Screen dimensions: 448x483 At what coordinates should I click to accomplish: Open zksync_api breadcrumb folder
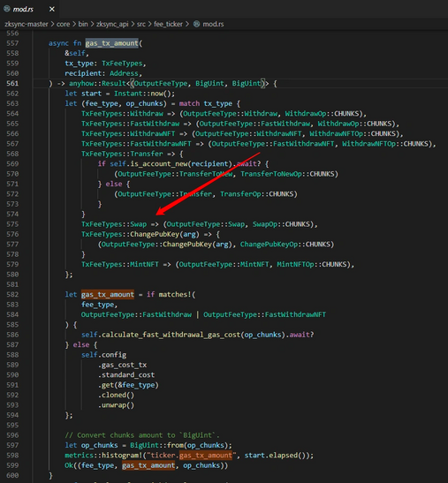[112, 24]
